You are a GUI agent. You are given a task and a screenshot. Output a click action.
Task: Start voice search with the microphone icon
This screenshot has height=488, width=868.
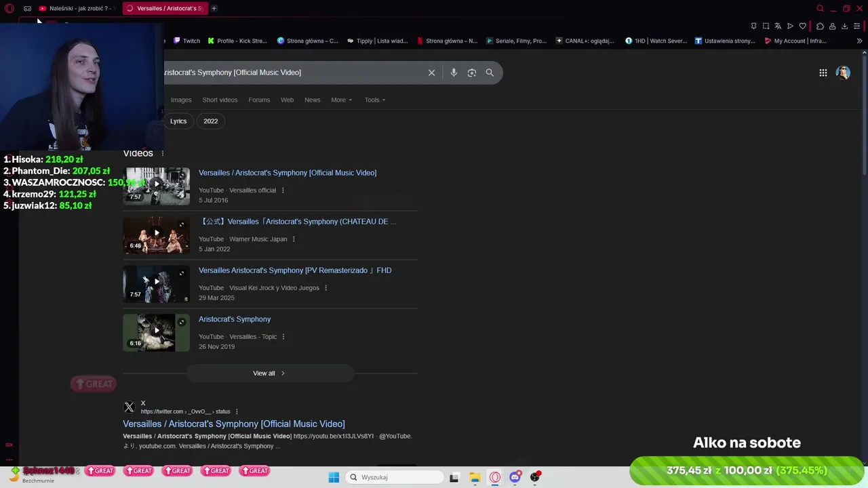454,73
